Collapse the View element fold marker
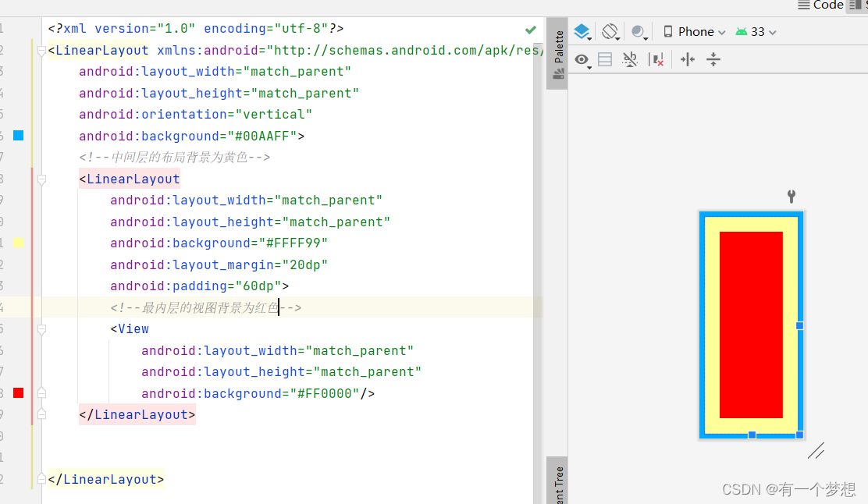 41,329
